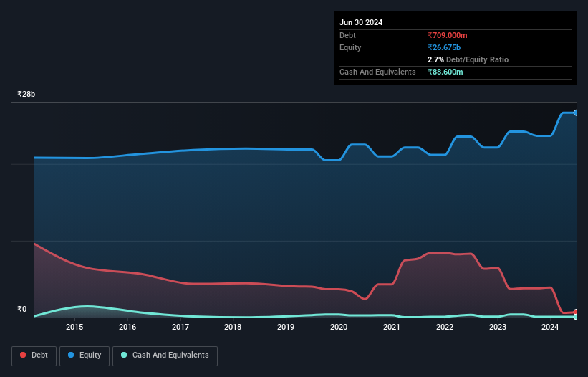588x377 pixels.
Task: Click the Debt label in the tooltip
Action: coord(347,35)
